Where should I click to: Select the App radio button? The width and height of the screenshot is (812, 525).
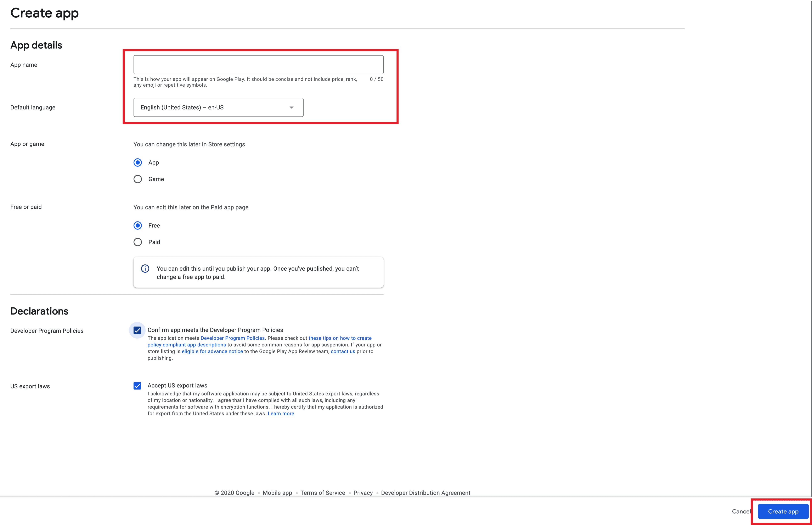point(137,162)
